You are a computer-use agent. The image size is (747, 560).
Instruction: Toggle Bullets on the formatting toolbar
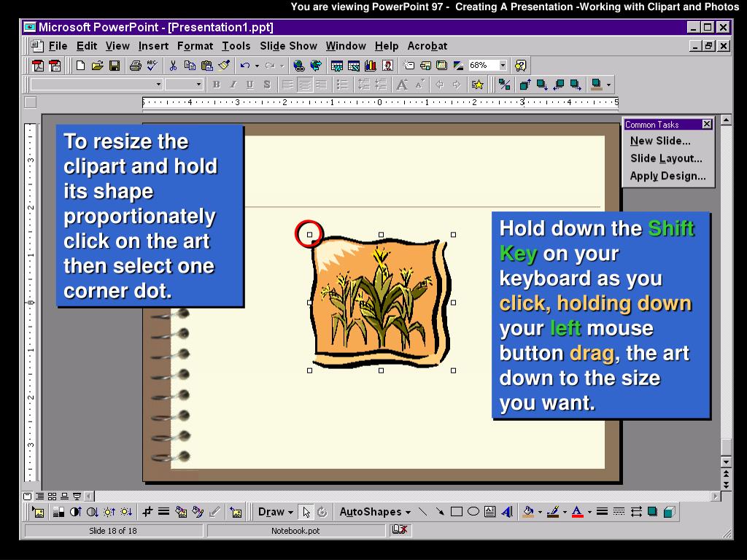(342, 85)
